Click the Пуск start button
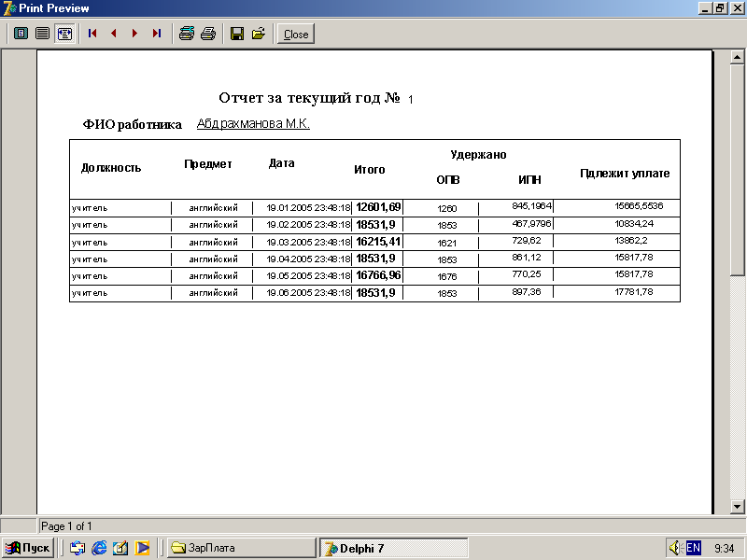 tap(28, 548)
